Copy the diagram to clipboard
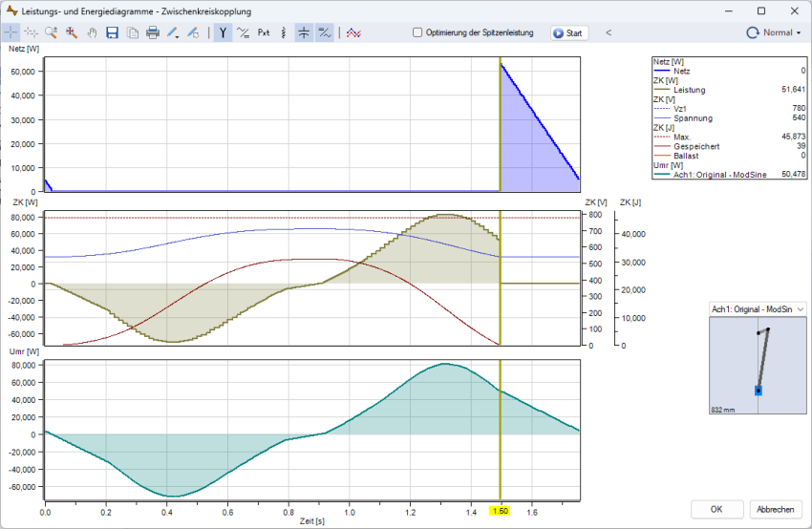This screenshot has height=529, width=812. tap(133, 32)
